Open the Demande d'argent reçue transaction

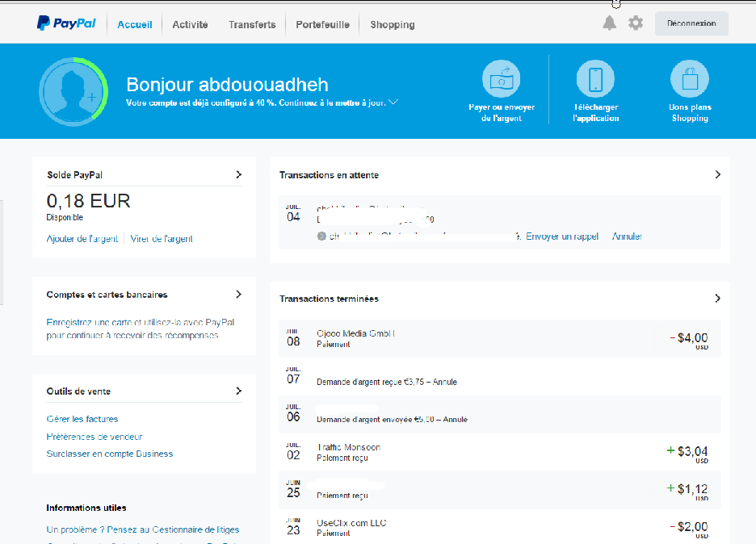[499, 376]
